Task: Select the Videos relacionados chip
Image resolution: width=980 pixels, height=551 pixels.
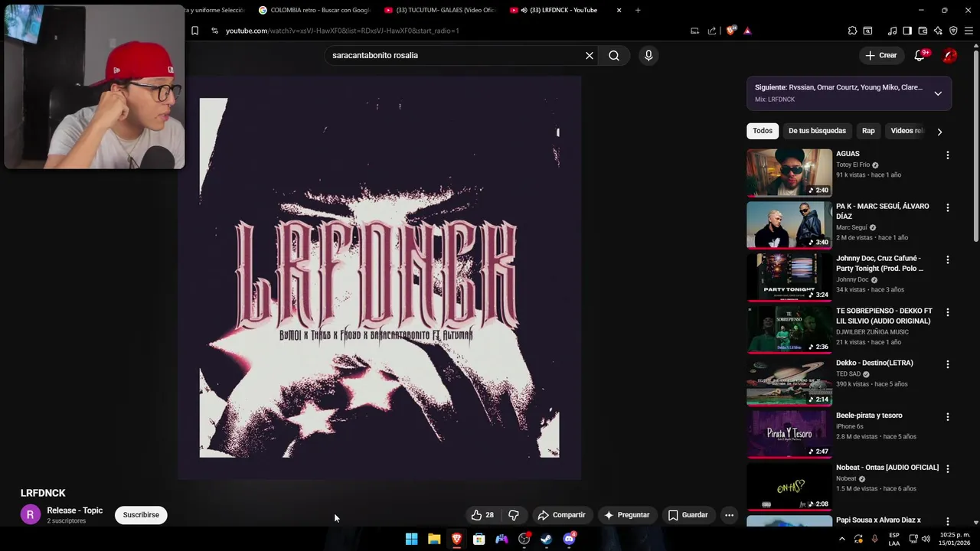Action: click(906, 131)
